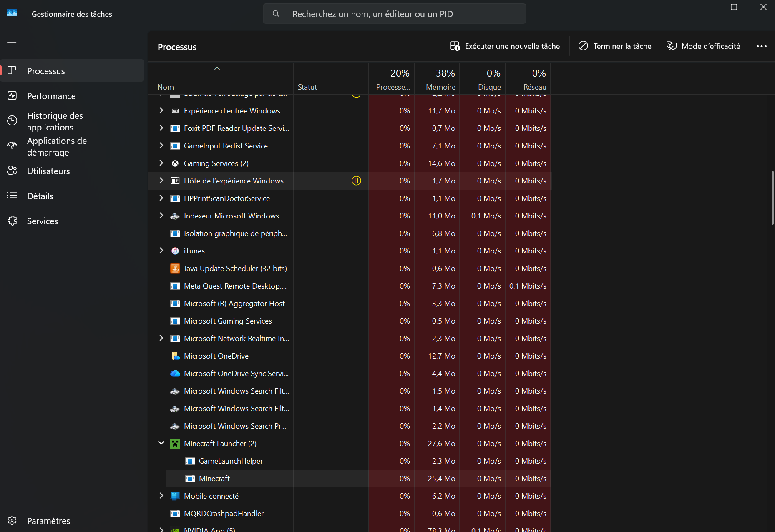
Task: Click the Indexeur Microsoft Windows icon
Action: (x=175, y=216)
